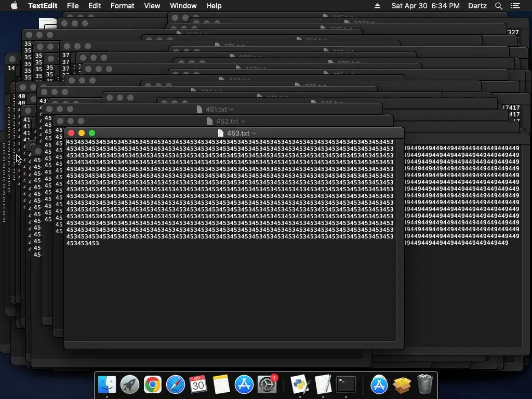
Task: Click the last line 453453453 in 453.txt
Action: (x=83, y=243)
